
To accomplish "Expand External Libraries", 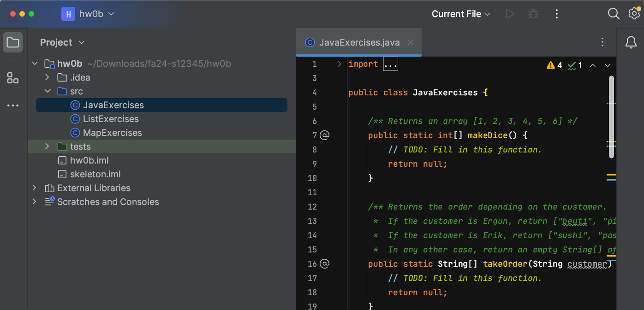I will (x=34, y=187).
